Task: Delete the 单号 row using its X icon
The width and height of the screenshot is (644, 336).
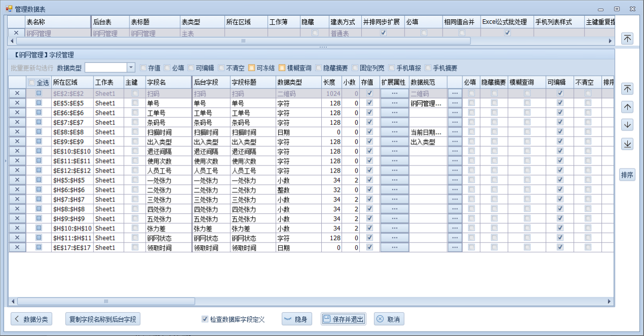Action: tap(17, 103)
